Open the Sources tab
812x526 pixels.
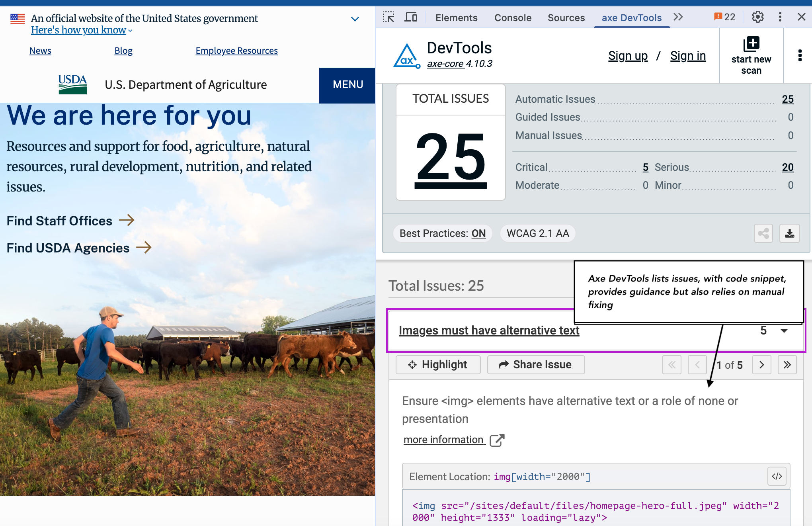[x=566, y=18]
